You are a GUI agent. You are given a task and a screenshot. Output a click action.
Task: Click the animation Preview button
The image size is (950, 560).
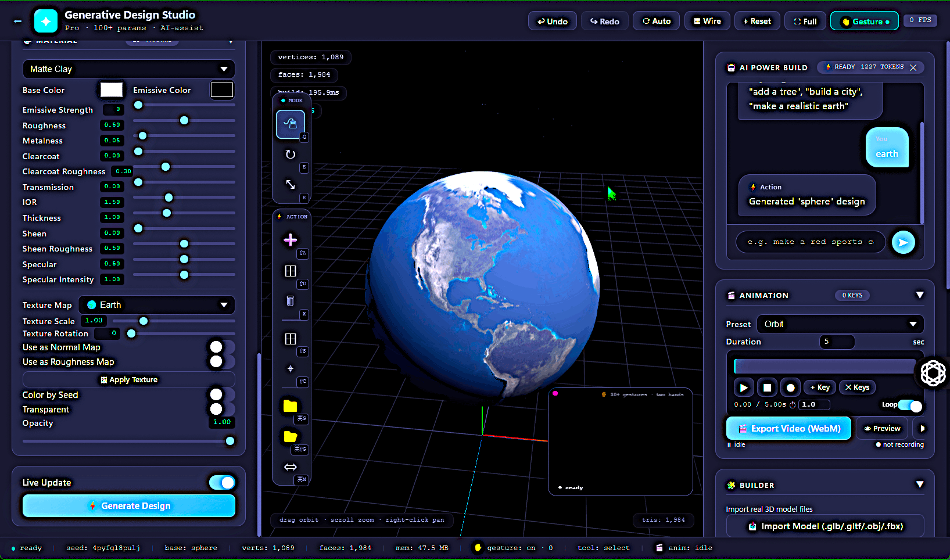coord(882,429)
